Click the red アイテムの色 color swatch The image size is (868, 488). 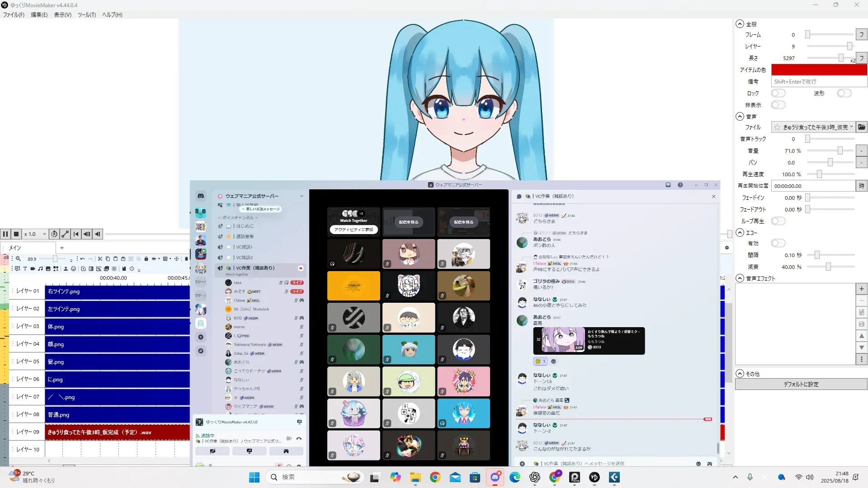(x=819, y=70)
